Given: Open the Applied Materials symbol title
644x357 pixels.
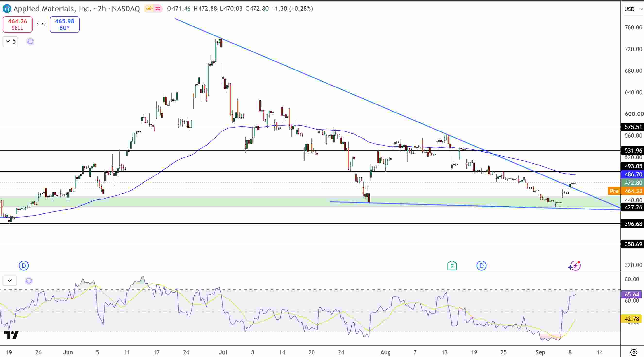Looking at the screenshot, I should point(76,9).
